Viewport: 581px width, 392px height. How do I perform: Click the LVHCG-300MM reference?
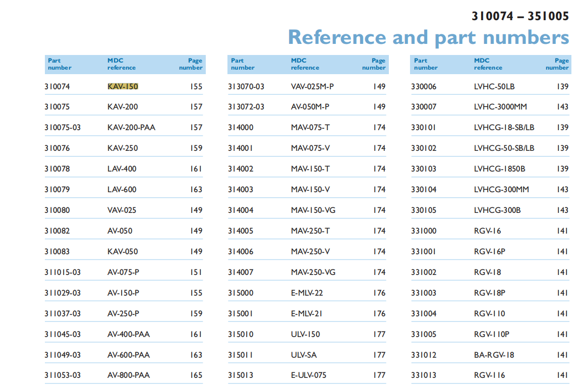tap(501, 190)
